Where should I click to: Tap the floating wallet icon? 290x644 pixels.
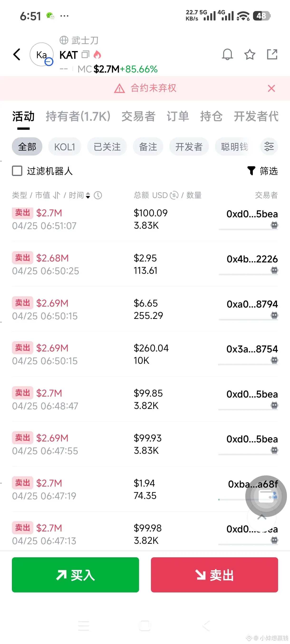[x=266, y=496]
